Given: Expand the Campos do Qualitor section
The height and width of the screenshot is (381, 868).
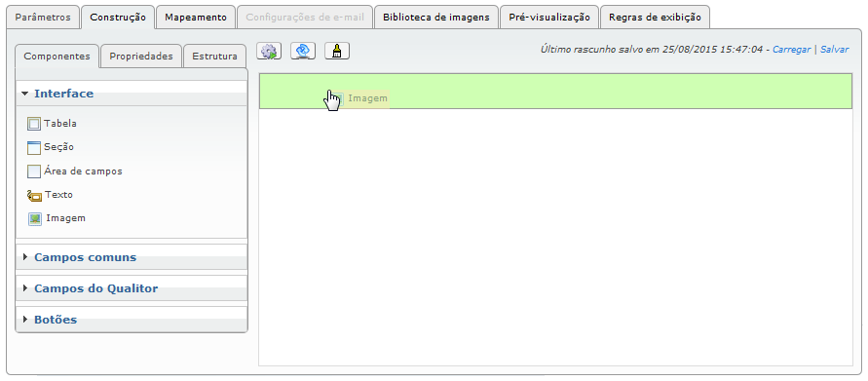Looking at the screenshot, I should (x=132, y=288).
